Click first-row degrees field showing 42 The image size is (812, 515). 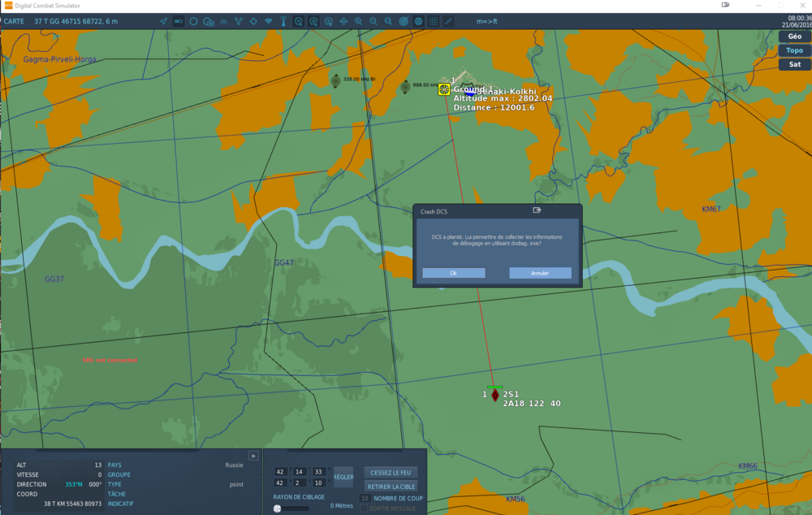click(x=280, y=472)
